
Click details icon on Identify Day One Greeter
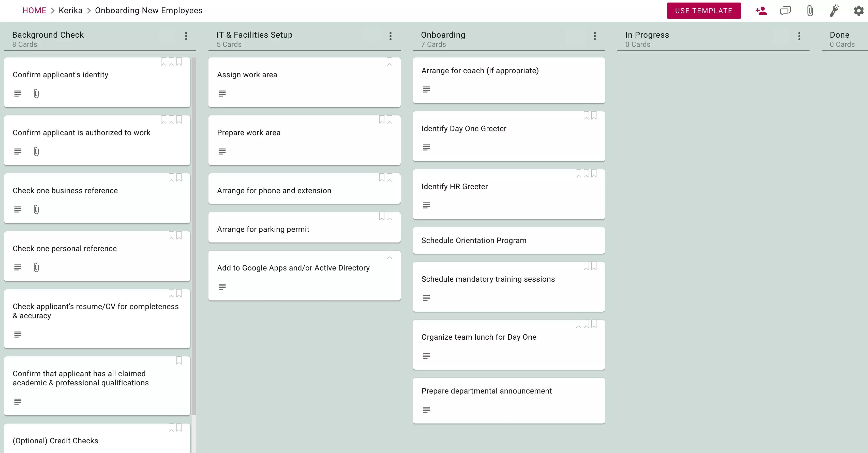pos(427,147)
